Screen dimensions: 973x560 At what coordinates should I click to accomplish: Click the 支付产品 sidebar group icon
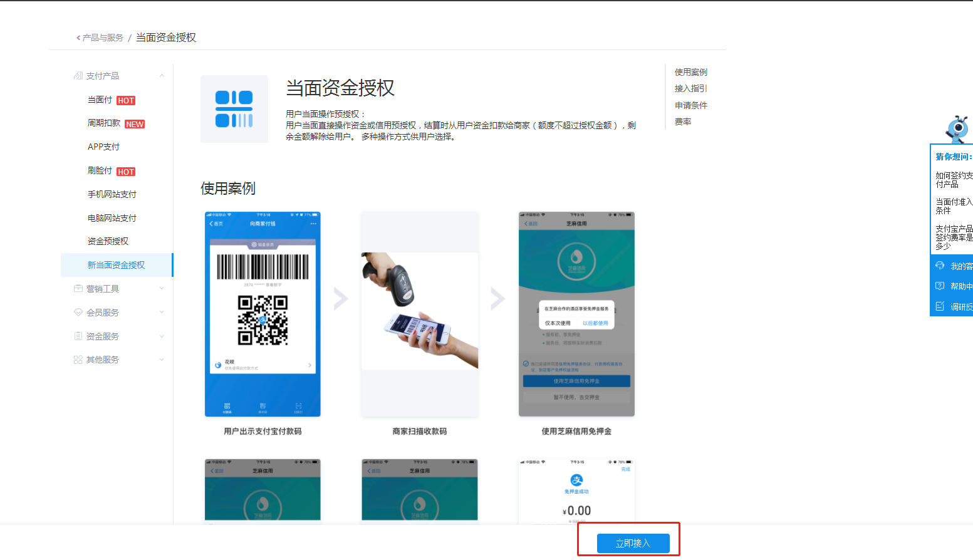(x=78, y=76)
